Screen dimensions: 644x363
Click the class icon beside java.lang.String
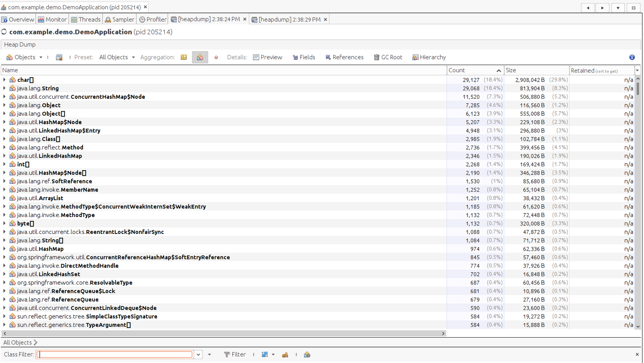click(12, 88)
